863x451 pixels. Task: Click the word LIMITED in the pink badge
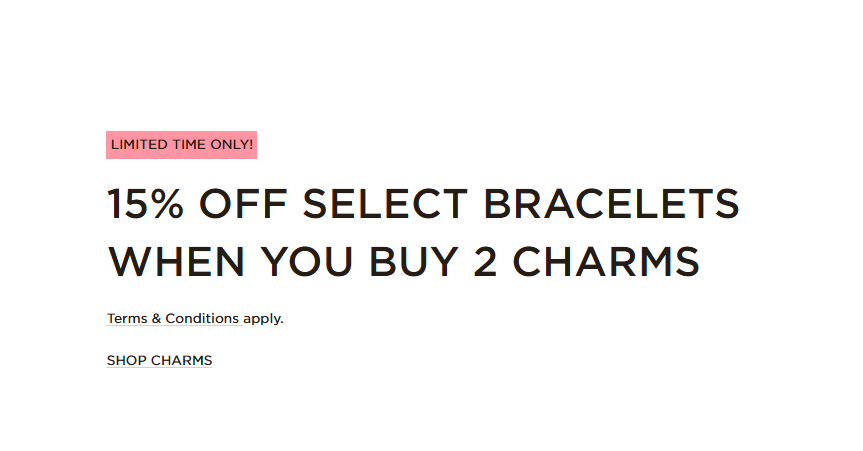coord(137,145)
